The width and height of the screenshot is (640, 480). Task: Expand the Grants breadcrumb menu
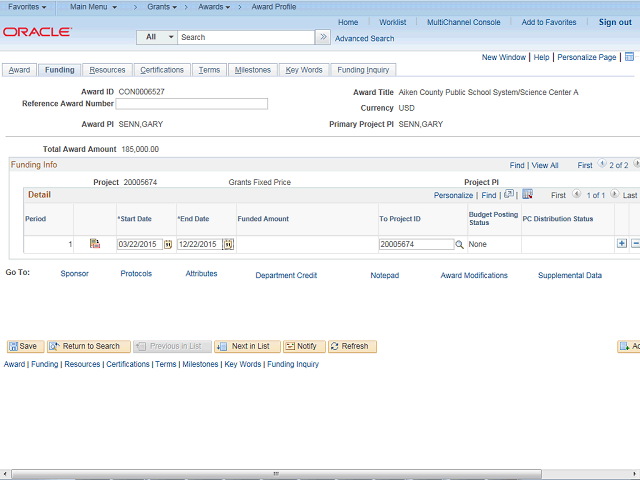(x=162, y=7)
